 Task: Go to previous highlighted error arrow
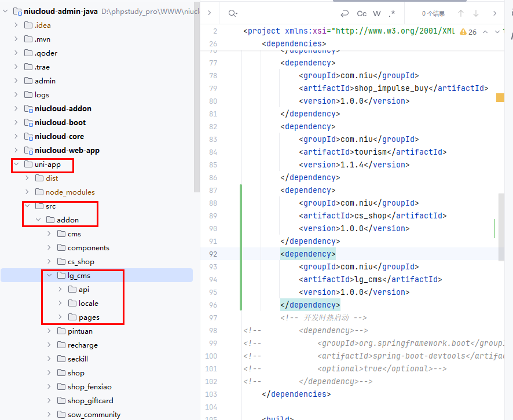(485, 32)
